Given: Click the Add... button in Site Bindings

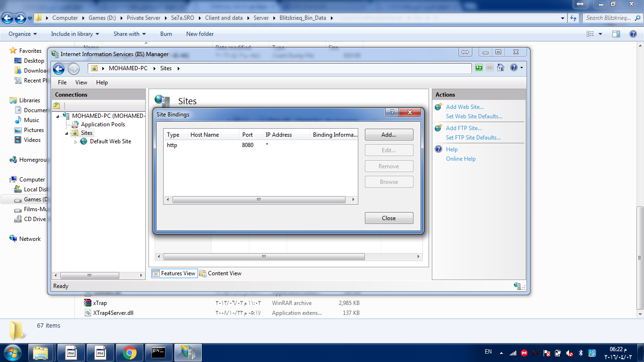Looking at the screenshot, I should click(x=389, y=135).
